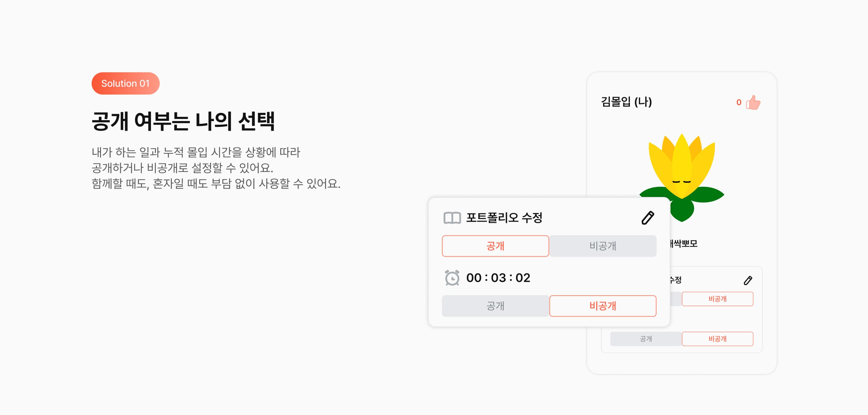Click the orange like count 0
This screenshot has height=415, width=868.
click(739, 102)
